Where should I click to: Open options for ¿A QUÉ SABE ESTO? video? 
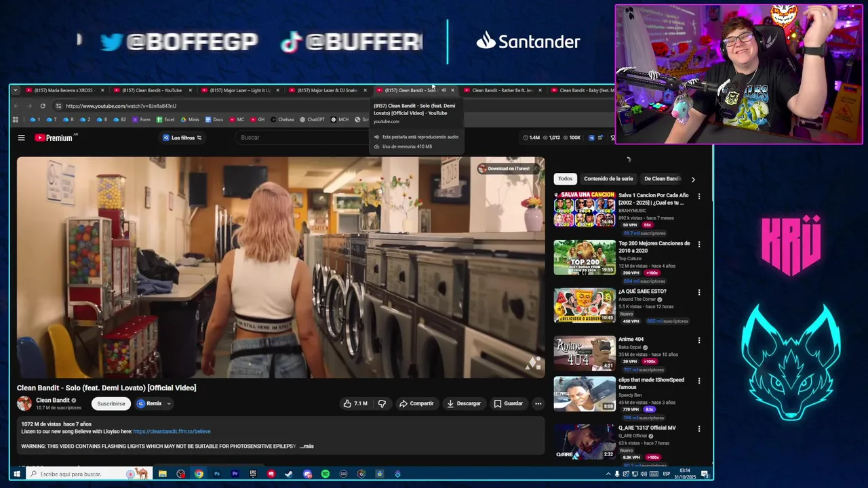(699, 292)
